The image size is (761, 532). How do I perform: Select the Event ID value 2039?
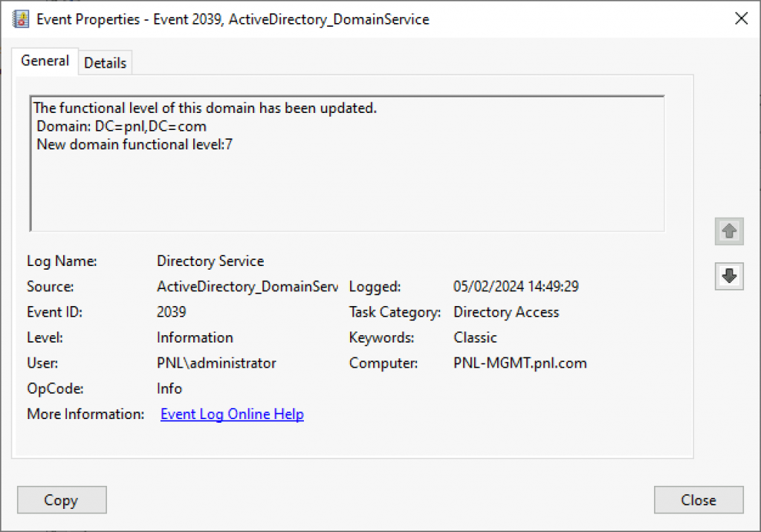172,312
